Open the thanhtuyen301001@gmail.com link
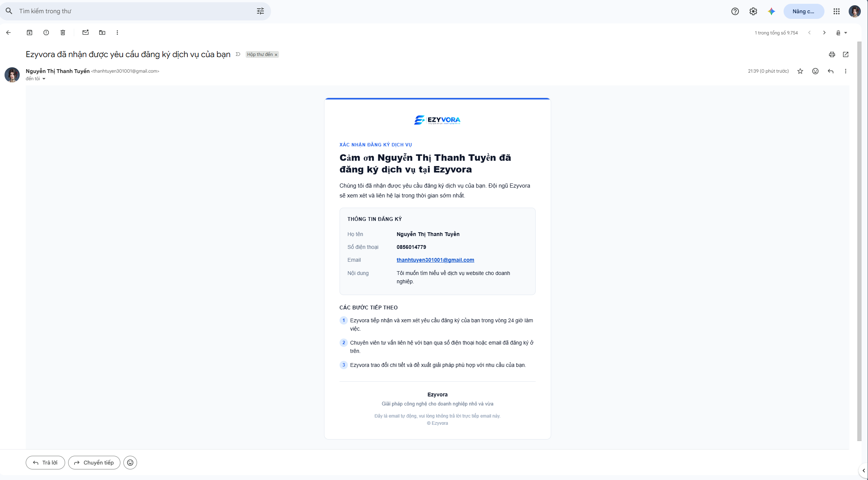 [x=435, y=260]
